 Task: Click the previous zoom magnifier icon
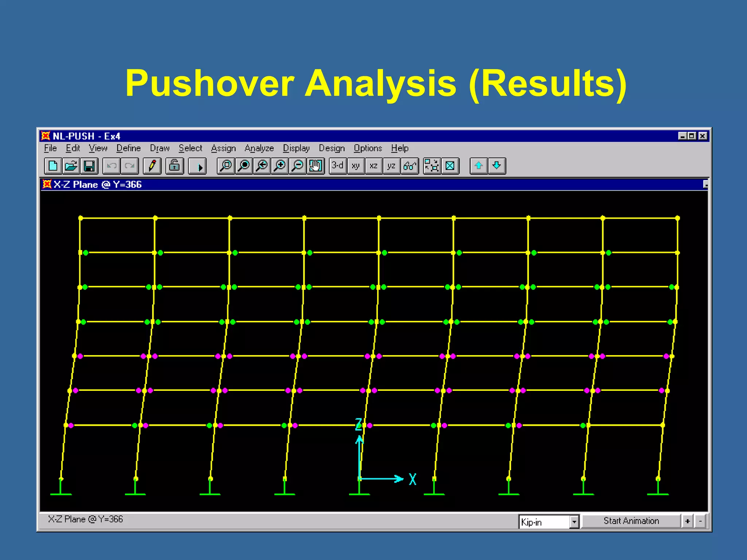(262, 166)
